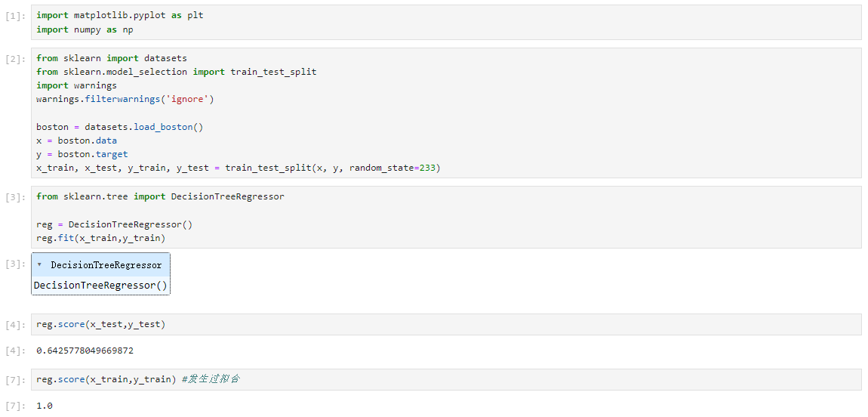
Task: Click the DecisionTreeRegressor() estimator label
Action: coord(100,286)
